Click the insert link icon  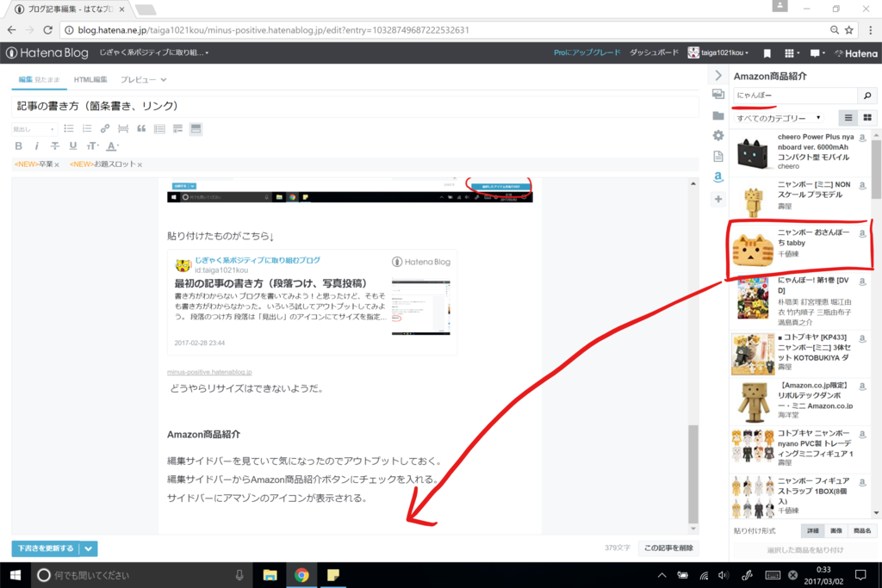pos(103,128)
